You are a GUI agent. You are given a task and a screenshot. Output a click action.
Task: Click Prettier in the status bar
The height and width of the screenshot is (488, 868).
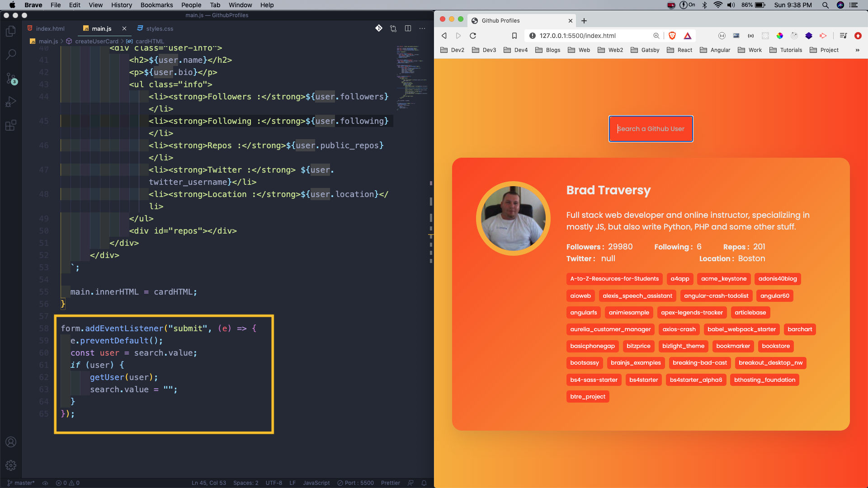pyautogui.click(x=390, y=483)
